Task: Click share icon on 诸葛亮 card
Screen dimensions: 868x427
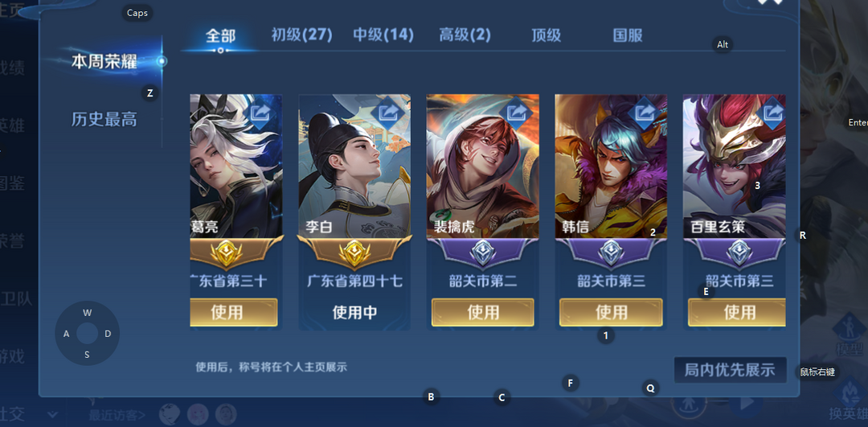Action: [260, 113]
